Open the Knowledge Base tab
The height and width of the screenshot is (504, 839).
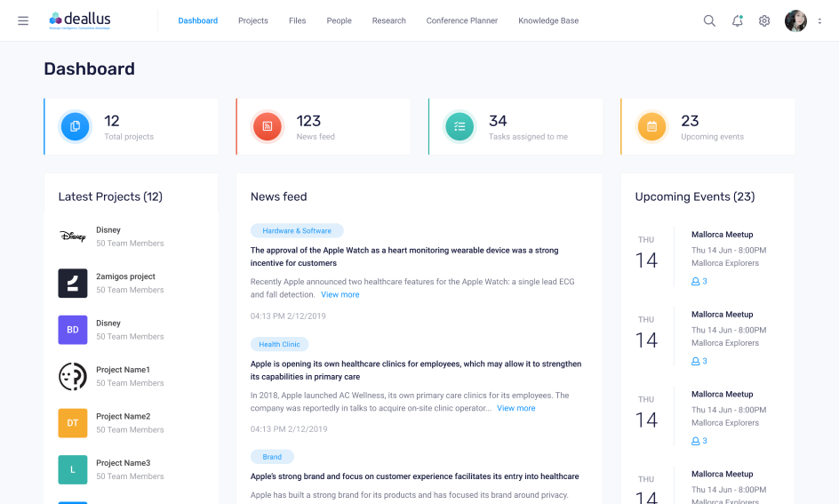click(x=548, y=20)
